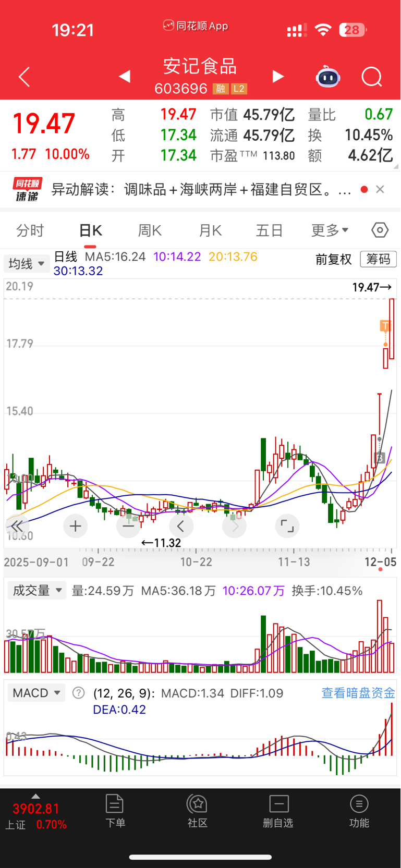Tap the current price 19.47
This screenshot has width=401, height=868.
[44, 124]
